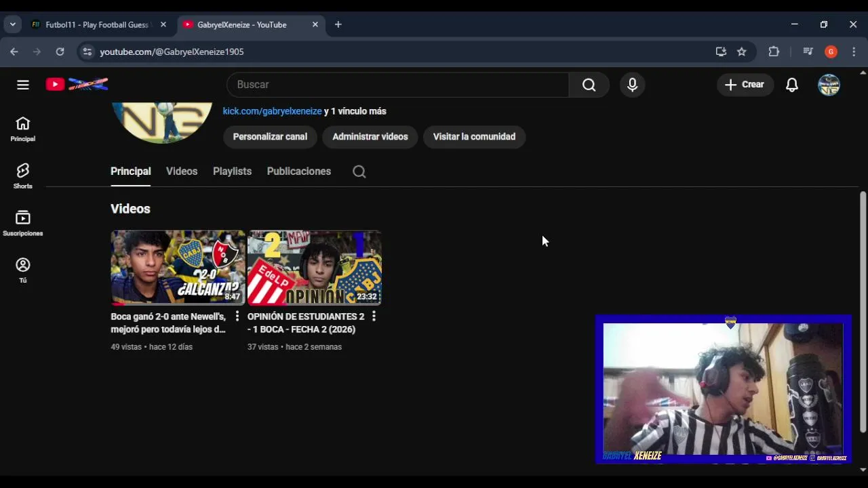The image size is (868, 488).
Task: Open Chrome three-dot menu
Action: point(854,52)
